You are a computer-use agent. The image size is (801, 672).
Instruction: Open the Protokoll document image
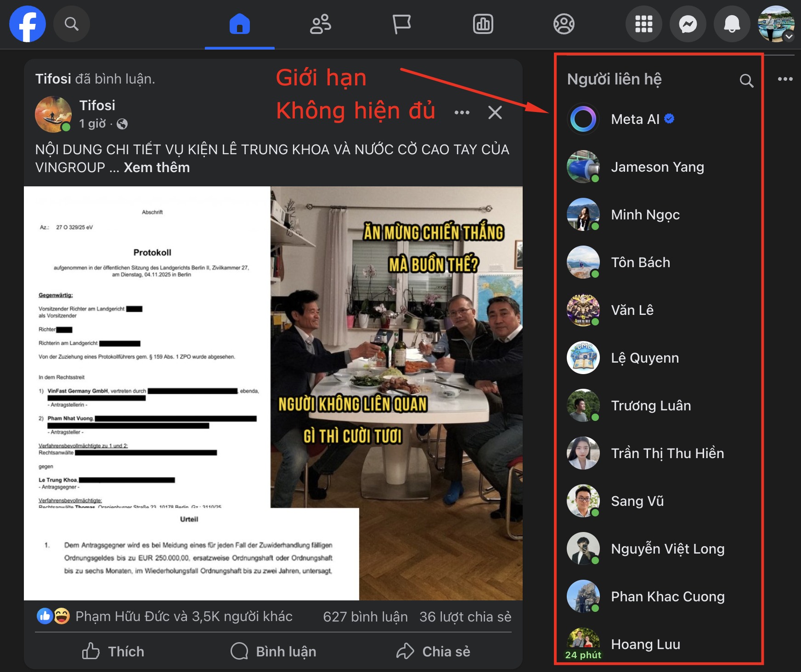[x=147, y=347]
